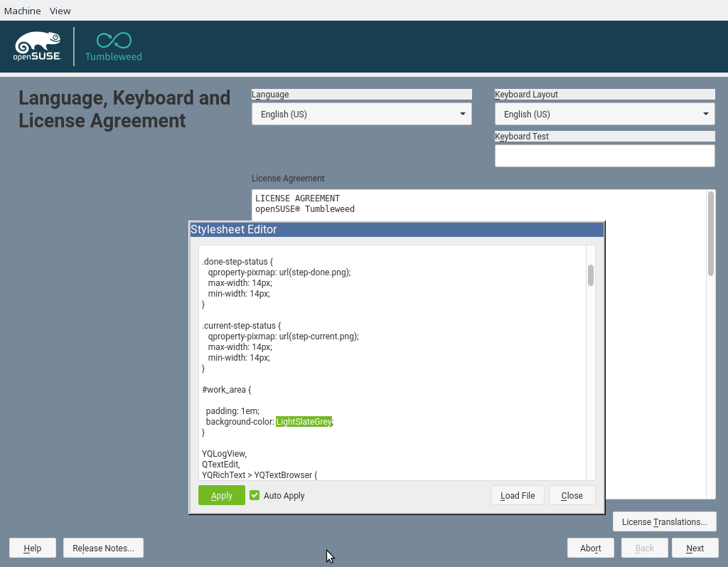The height and width of the screenshot is (567, 728).
Task: Open License Translations dialog
Action: coord(664,521)
